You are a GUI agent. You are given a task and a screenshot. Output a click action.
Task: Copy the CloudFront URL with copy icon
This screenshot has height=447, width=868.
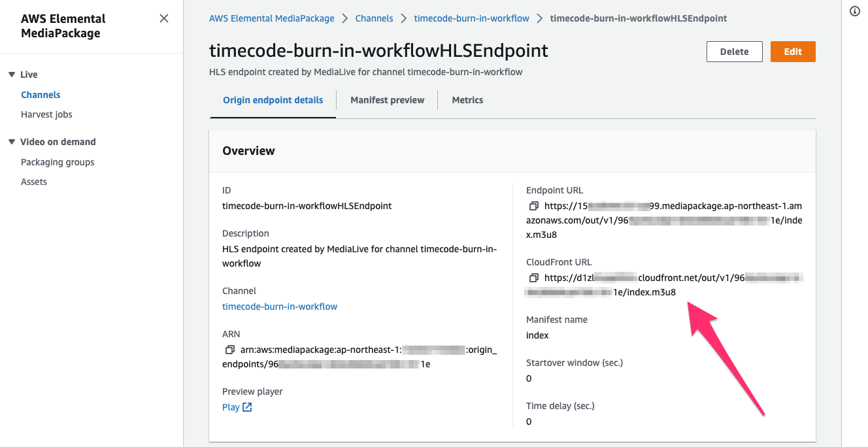tap(534, 278)
